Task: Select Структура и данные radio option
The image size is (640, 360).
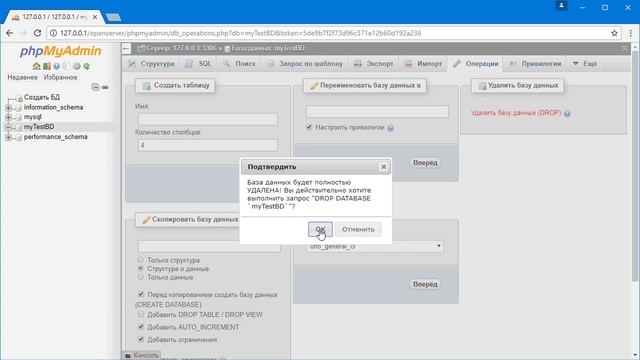Action: pos(140,268)
